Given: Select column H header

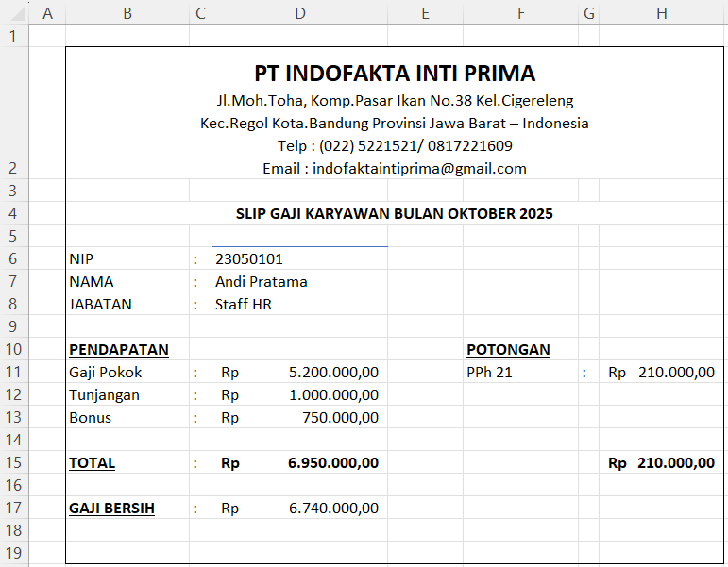Looking at the screenshot, I should (661, 12).
